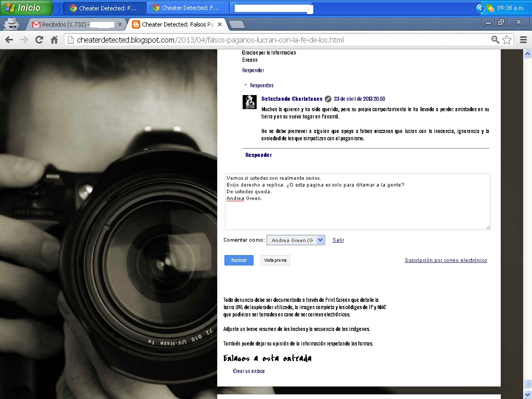This screenshot has width=532, height=399.
Task: Open first Cheater Detected taskbar window
Action: (x=104, y=8)
